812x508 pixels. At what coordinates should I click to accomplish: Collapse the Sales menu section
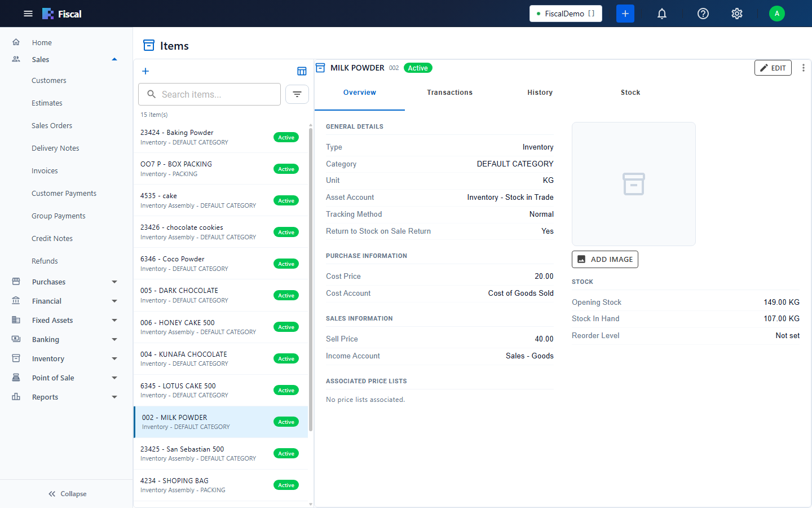click(x=114, y=59)
